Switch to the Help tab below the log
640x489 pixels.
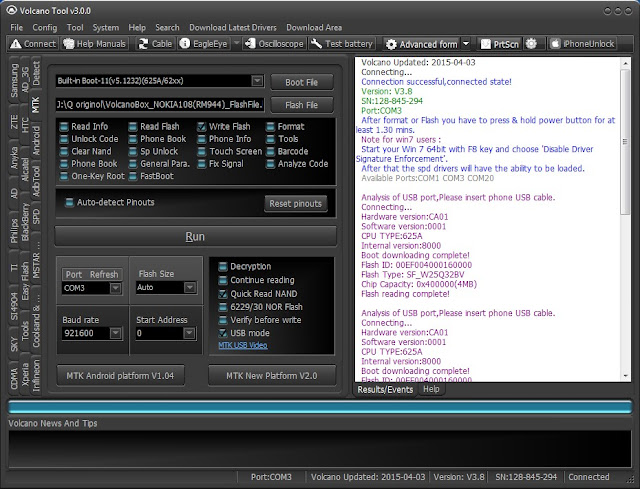431,389
